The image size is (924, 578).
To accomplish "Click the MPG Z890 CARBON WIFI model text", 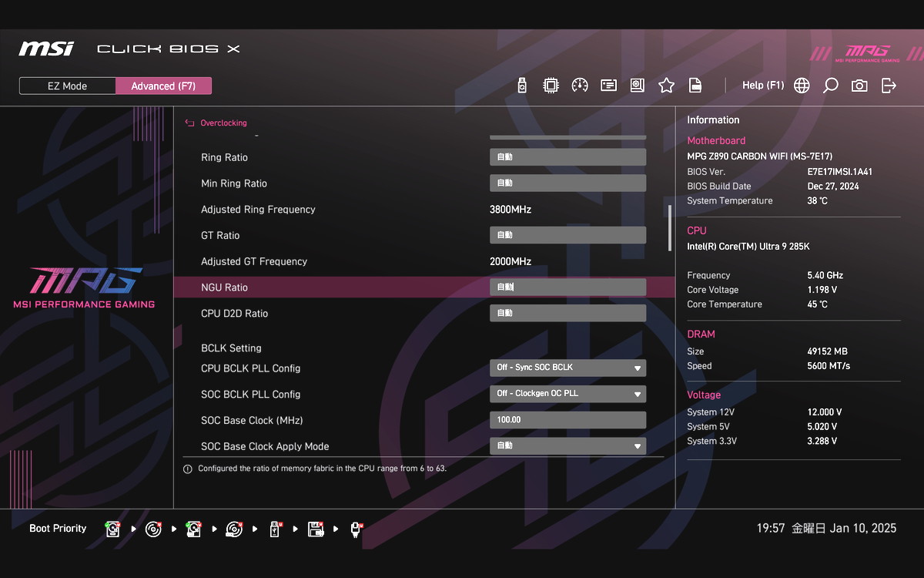I will pos(759,156).
